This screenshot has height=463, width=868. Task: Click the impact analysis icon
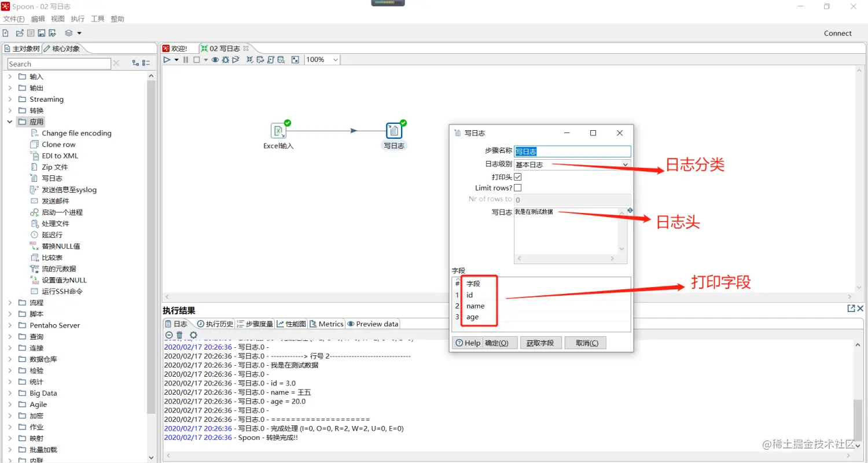[x=260, y=60]
